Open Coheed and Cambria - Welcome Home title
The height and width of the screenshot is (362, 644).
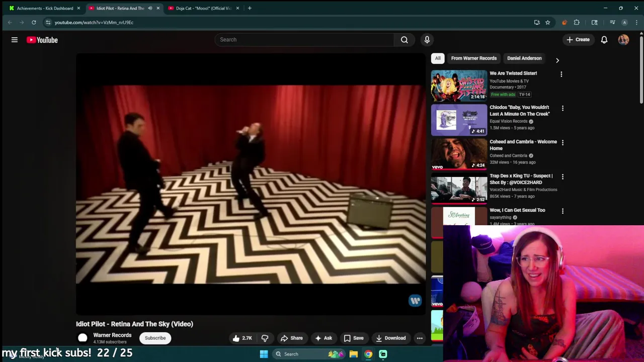523,145
